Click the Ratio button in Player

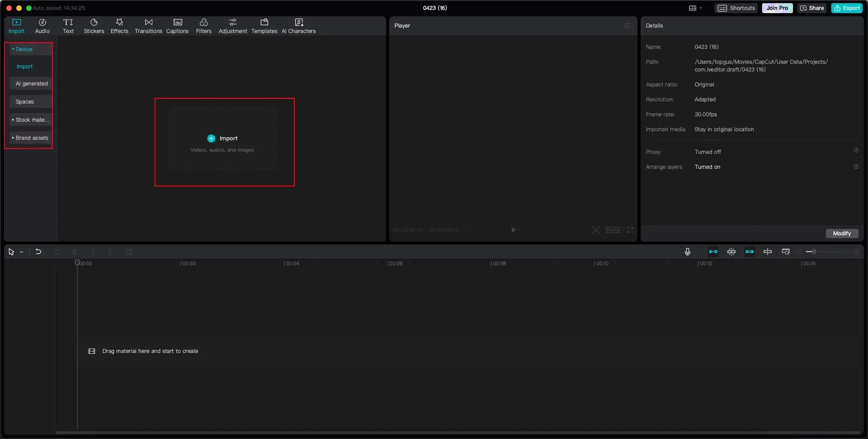pyautogui.click(x=613, y=230)
